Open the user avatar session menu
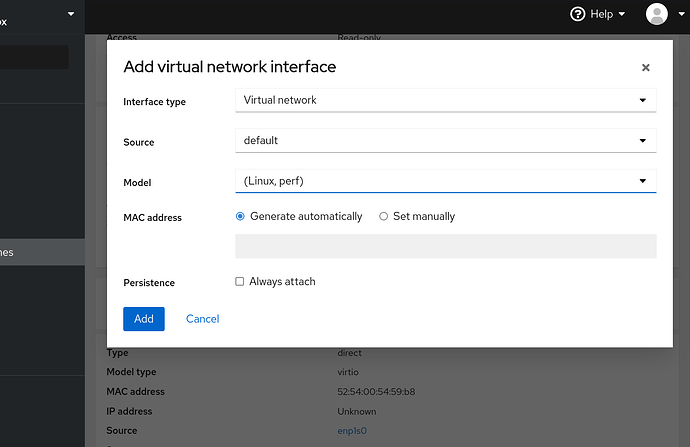The height and width of the screenshot is (447, 690). (656, 14)
